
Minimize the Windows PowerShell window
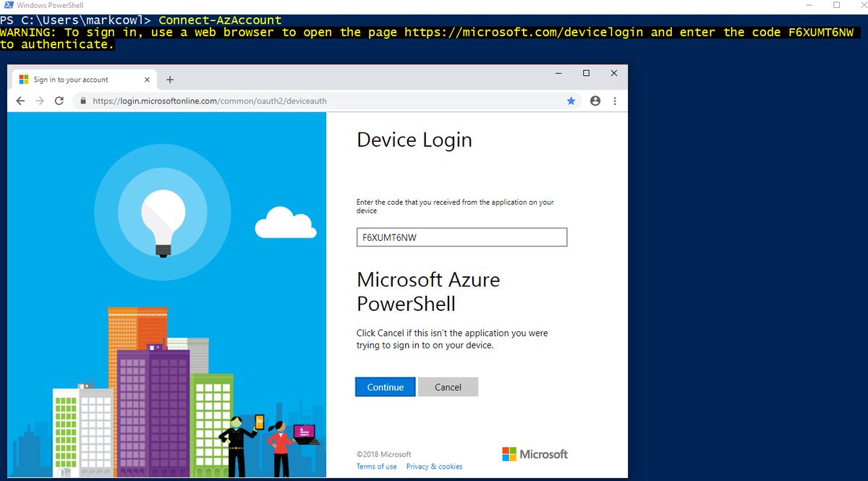coord(809,5)
